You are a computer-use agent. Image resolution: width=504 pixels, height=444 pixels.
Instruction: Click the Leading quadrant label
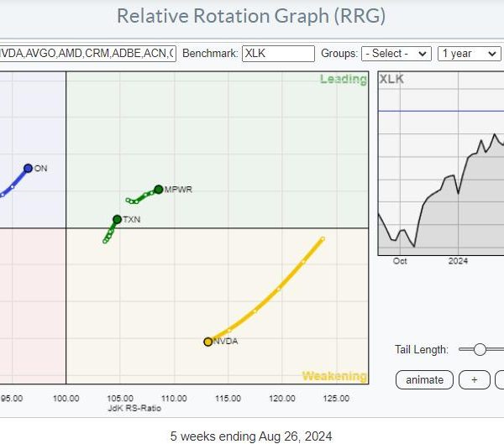[x=344, y=79]
